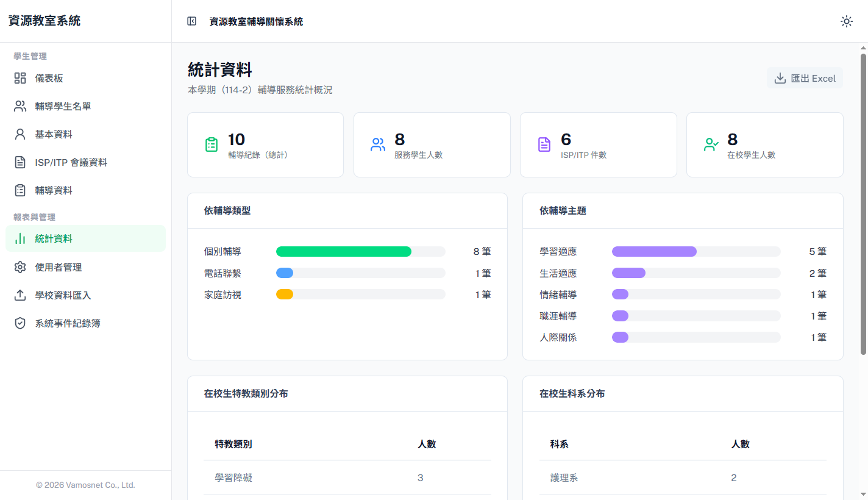Click the blue users icon on 服務學生人數 card
The image size is (868, 500).
point(378,145)
